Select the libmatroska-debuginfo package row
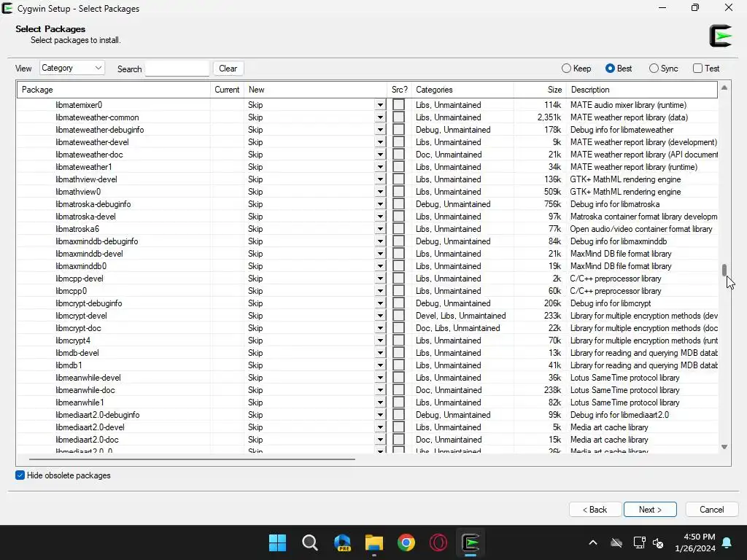Screen dimensions: 747x560 pos(368,204)
